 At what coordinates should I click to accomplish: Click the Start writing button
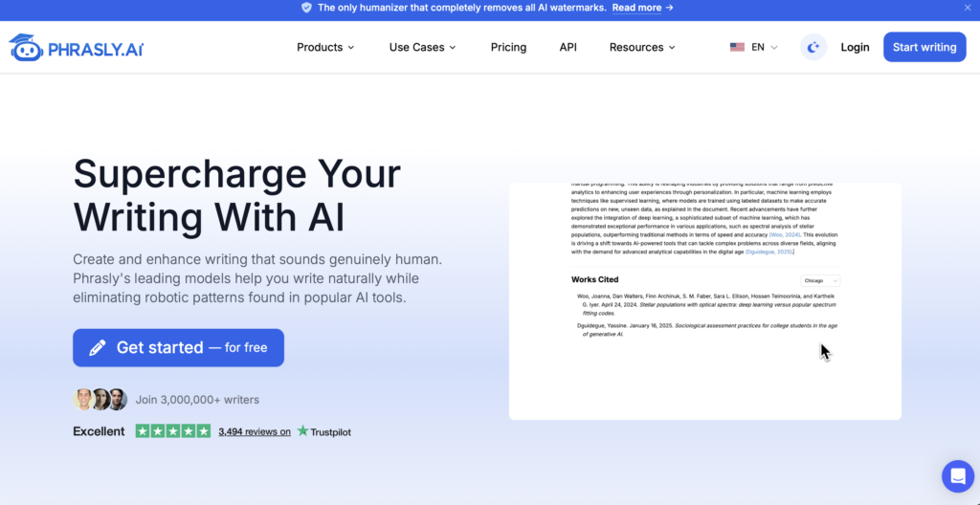924,48
